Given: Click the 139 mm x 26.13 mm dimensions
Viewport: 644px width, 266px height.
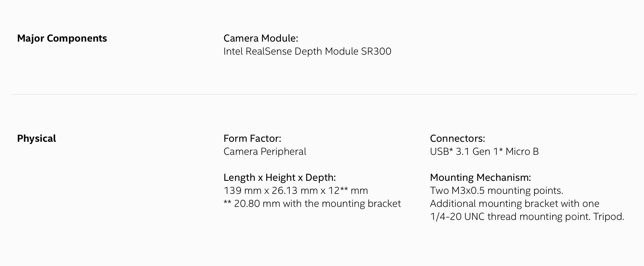Looking at the screenshot, I should coord(270,190).
